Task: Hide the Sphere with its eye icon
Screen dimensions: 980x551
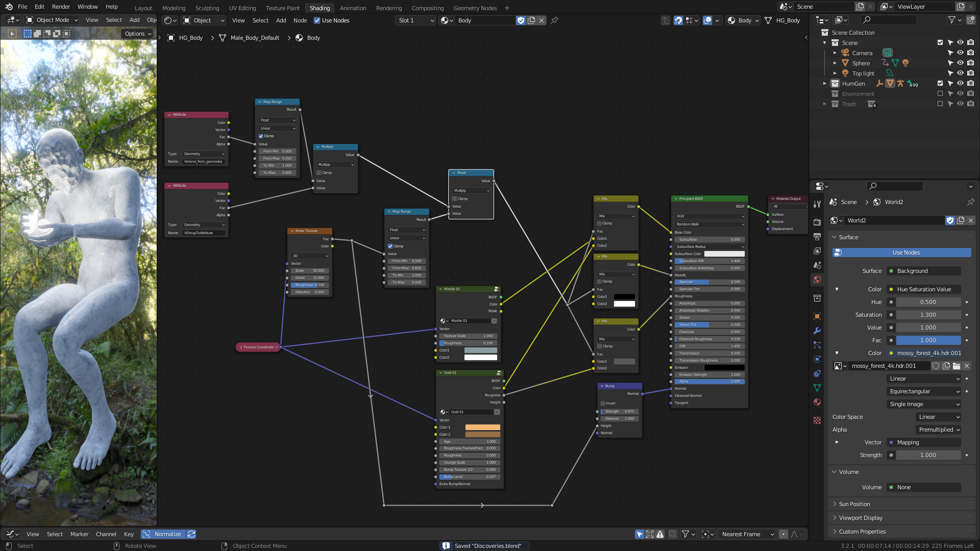Action: point(960,63)
